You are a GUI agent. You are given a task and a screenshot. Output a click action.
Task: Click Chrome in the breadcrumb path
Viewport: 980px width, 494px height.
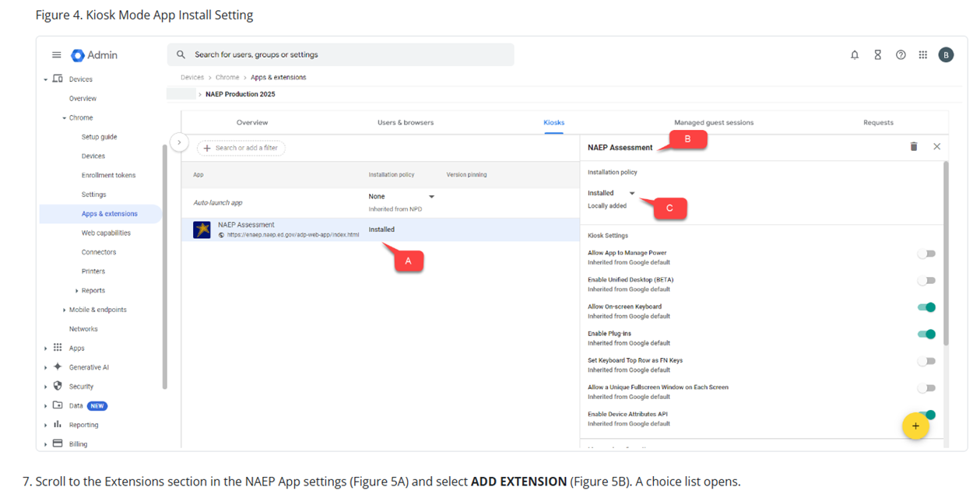[227, 78]
